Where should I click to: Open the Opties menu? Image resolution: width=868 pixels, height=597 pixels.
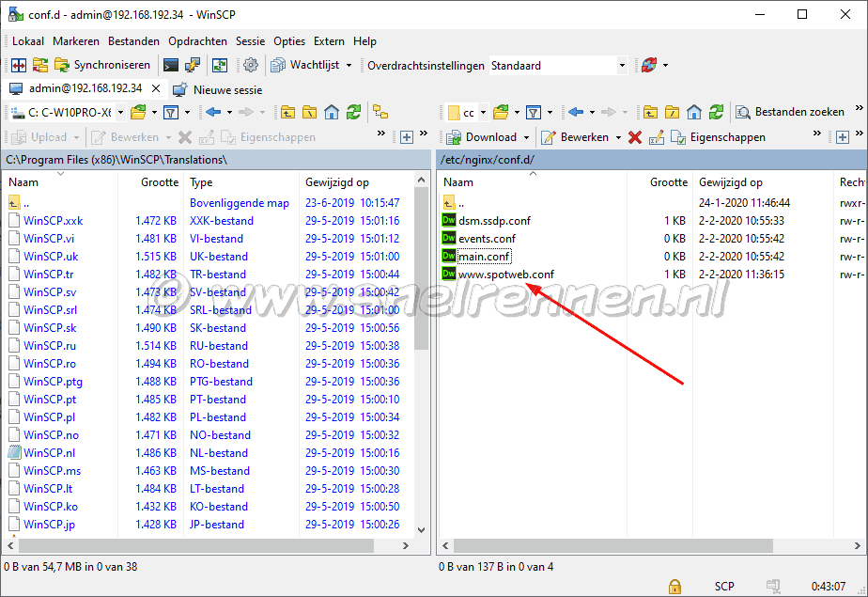click(289, 41)
